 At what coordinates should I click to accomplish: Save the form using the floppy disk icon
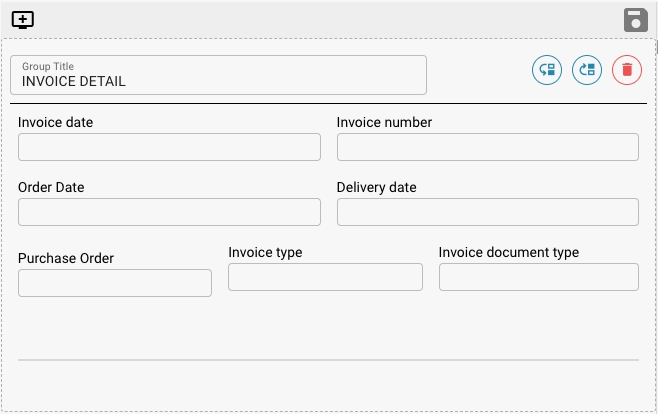pyautogui.click(x=635, y=20)
